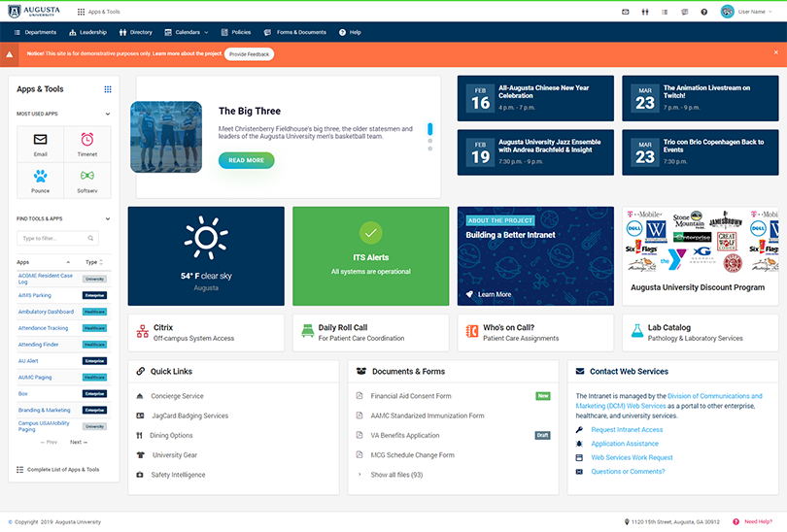The width and height of the screenshot is (787, 532).
Task: Open the VA Benefits Application document
Action: 404,435
